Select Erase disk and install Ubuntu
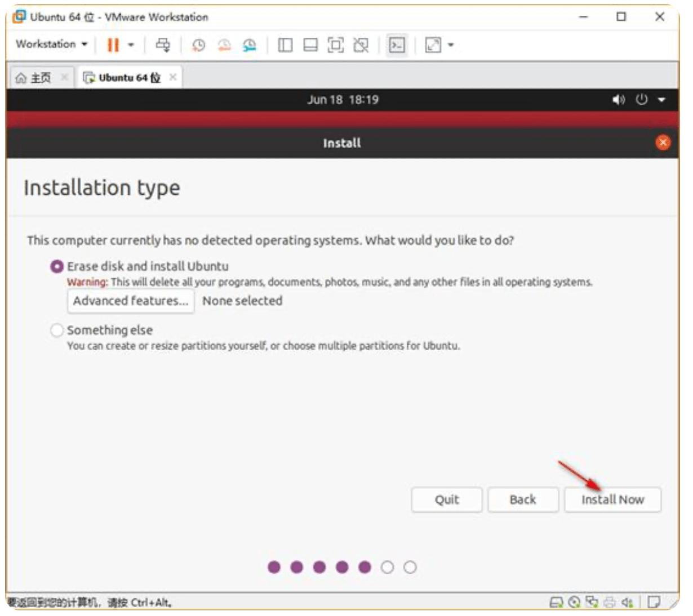Screen dimensions: 693x616 56,266
